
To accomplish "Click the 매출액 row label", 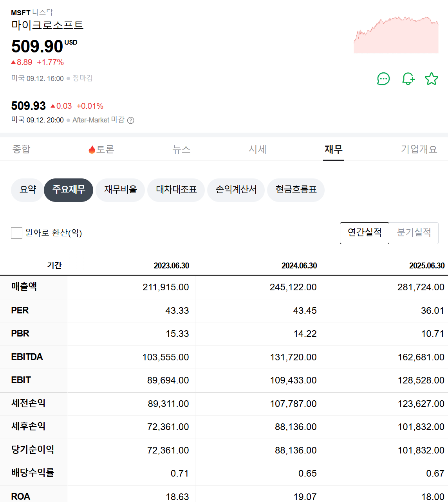I will click(24, 287).
